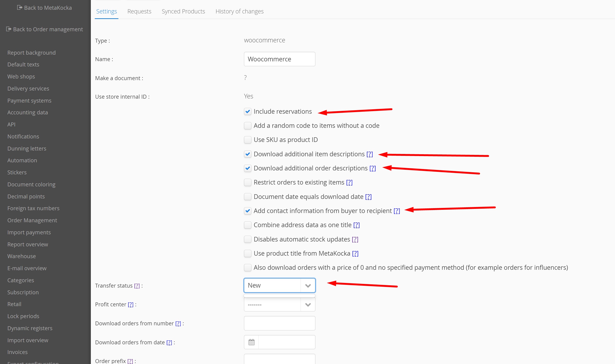The width and height of the screenshot is (615, 364).
Task: Click help icon next to Order prefix
Action: (x=130, y=361)
